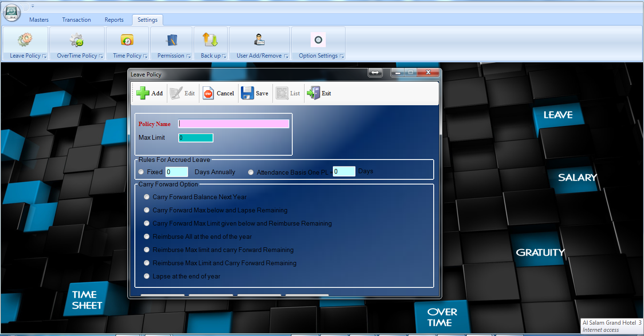The image size is (644, 336).
Task: Click the User Add/Remove icon
Action: [259, 40]
